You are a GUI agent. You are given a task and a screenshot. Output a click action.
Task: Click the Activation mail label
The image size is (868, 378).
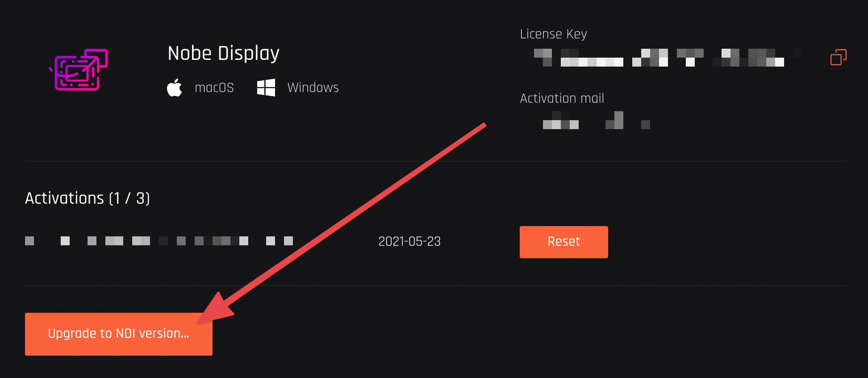[x=562, y=98]
